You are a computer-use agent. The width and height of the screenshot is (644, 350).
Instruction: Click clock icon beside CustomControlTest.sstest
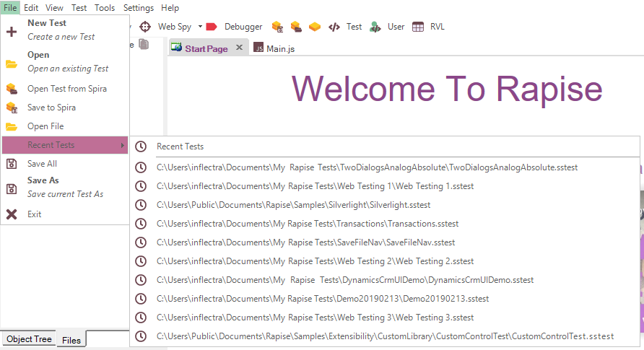[x=141, y=336]
